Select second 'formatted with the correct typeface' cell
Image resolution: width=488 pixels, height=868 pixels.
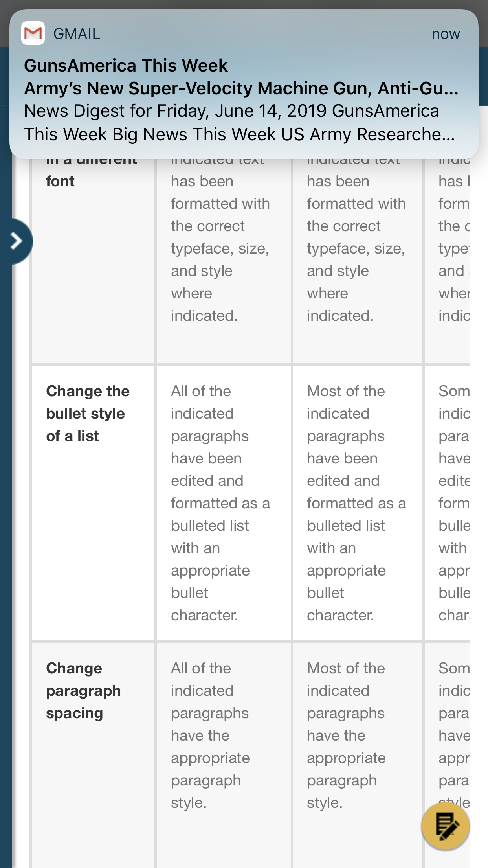tap(358, 259)
